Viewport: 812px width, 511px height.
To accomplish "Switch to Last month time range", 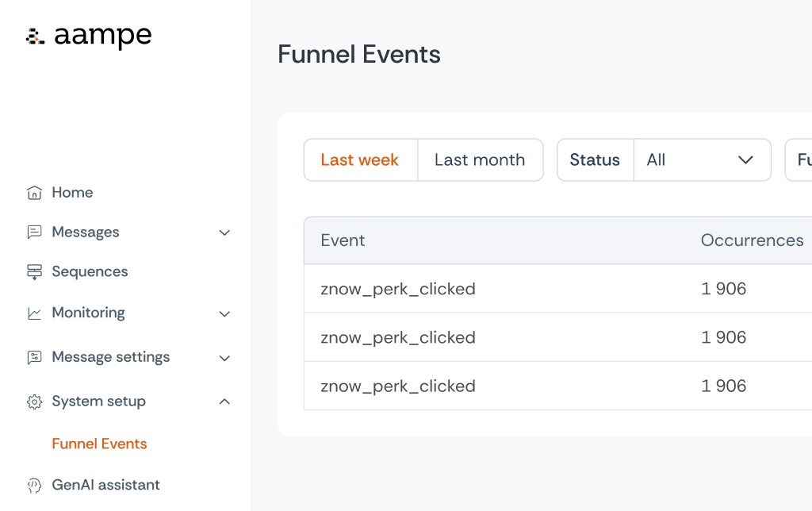I will coord(480,160).
